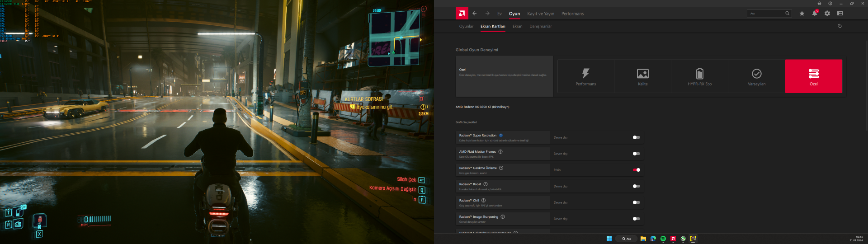Toggle the sidebar panel layout icon

pos(840,14)
